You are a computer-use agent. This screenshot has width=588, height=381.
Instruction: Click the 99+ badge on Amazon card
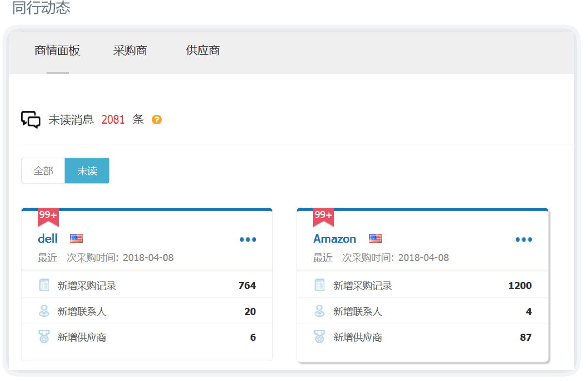(323, 216)
